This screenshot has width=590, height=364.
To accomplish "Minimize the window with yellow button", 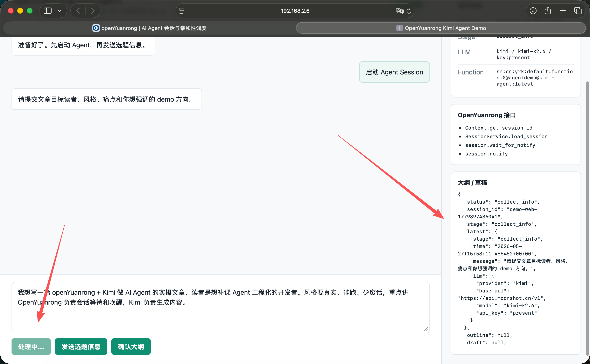I will click(x=20, y=11).
